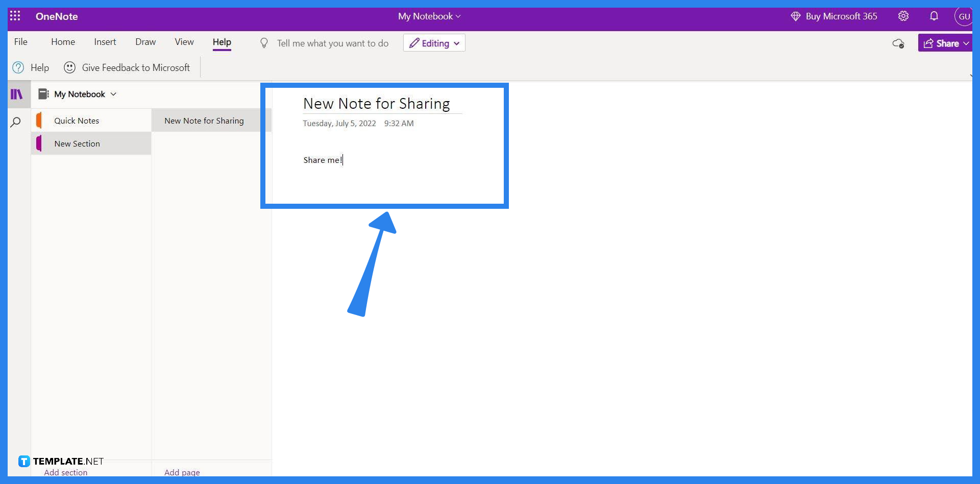Expand the Share button chevron
The image size is (980, 484).
[x=966, y=43]
